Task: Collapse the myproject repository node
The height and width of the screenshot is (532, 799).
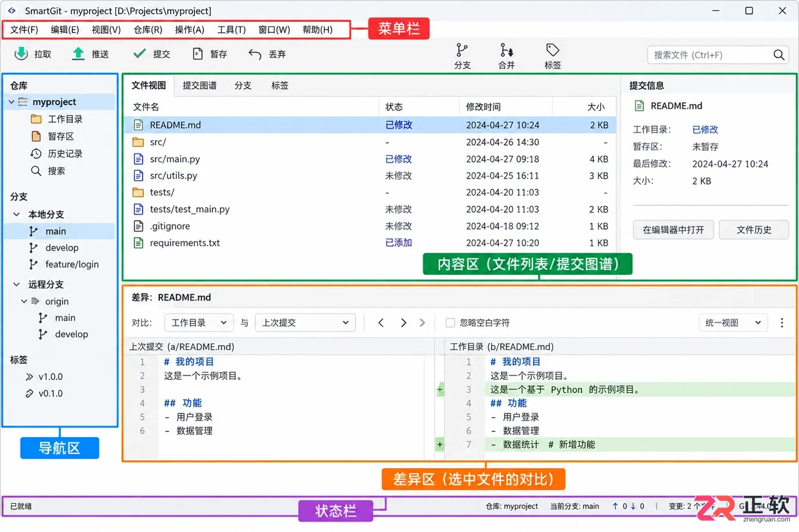Action: [12, 102]
